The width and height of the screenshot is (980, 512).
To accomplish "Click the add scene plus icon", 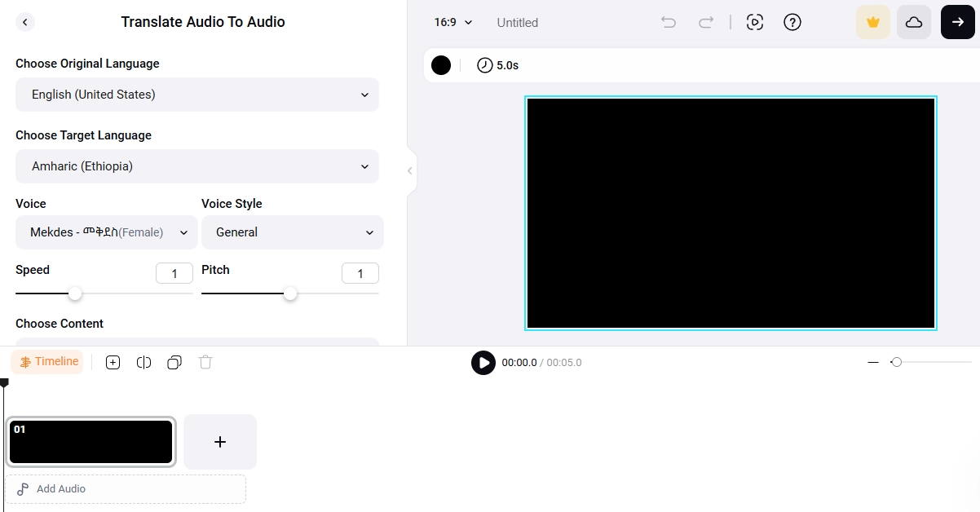I will click(x=220, y=441).
